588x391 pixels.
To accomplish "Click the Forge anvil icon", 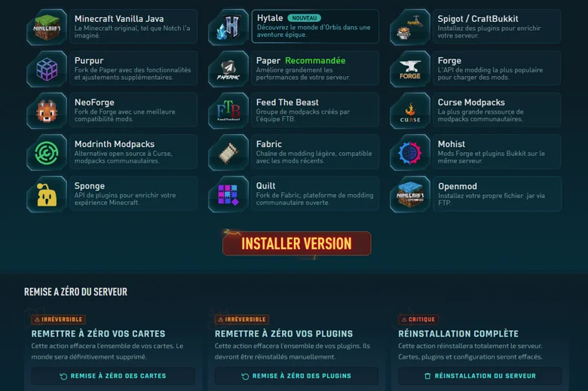I will coord(410,69).
